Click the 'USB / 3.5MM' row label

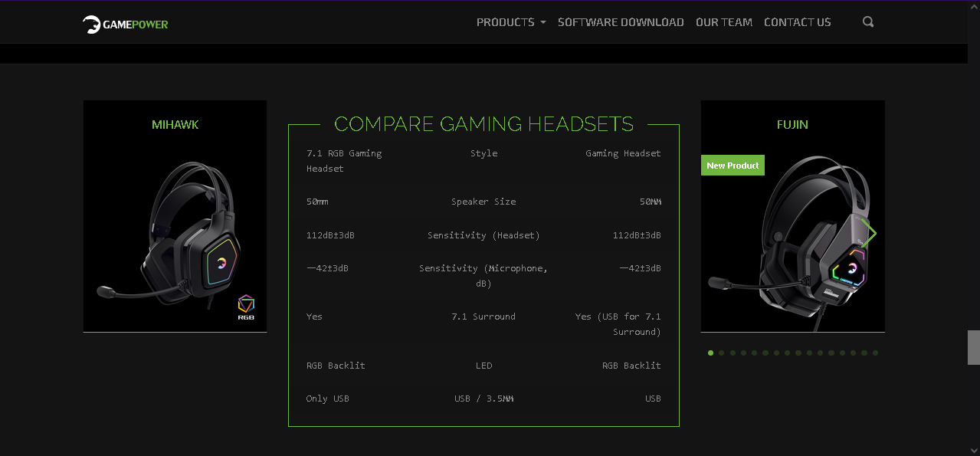(483, 399)
